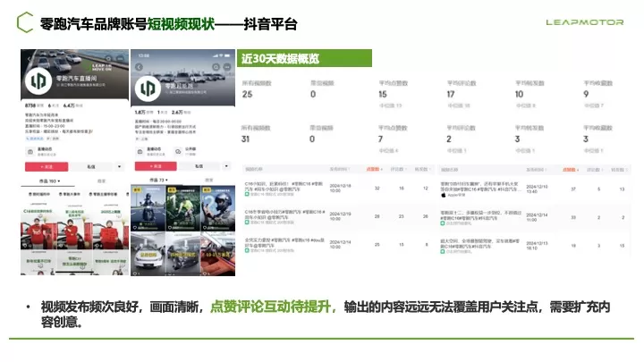This screenshot has height=362, width=644.
Task: Expand the arrow beside 私信 in 零跑汽车直播间
Action: (x=120, y=166)
